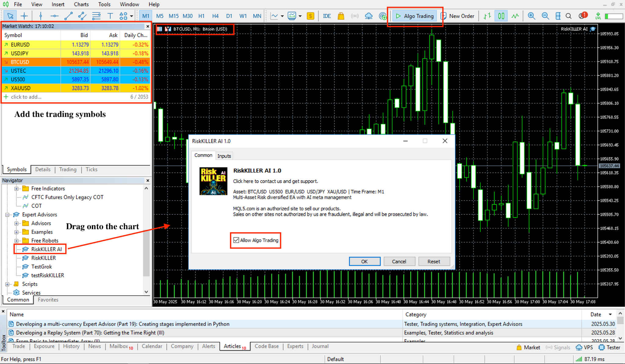Click OK in the RiskKILLER AI dialog
Screen dimensions: 625x364
pyautogui.click(x=364, y=261)
